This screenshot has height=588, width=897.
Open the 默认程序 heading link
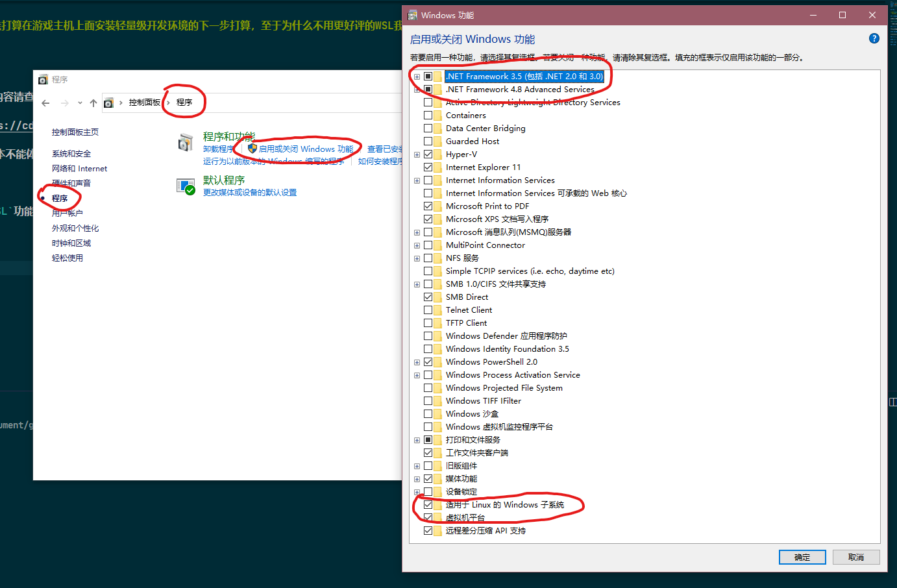224,180
